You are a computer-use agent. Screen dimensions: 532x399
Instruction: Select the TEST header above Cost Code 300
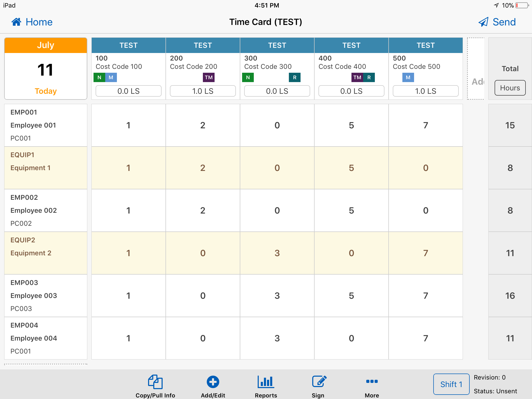click(277, 45)
